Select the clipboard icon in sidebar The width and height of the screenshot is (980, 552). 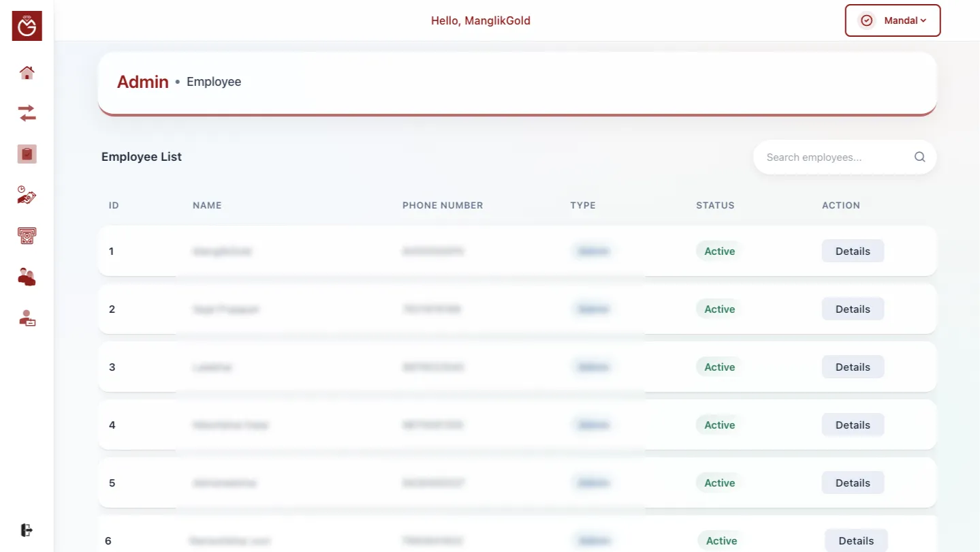[27, 154]
